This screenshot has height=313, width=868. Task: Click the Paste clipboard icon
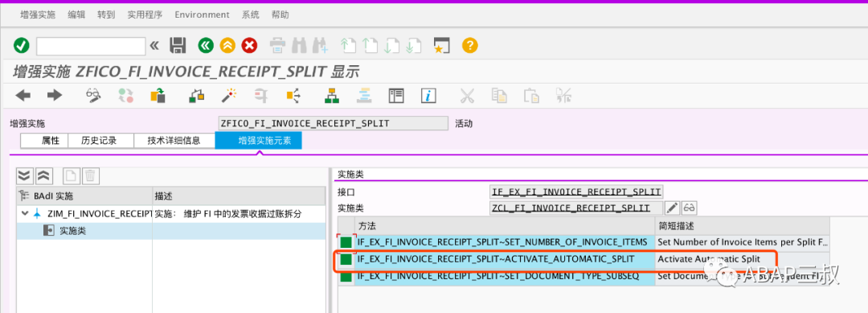[531, 96]
